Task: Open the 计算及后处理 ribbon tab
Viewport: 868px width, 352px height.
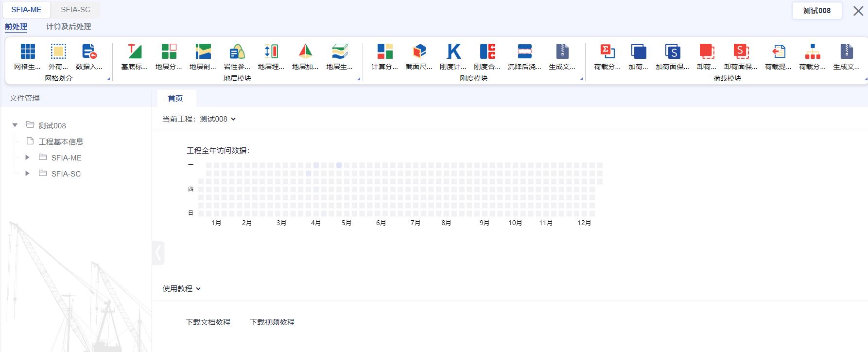Action: [x=69, y=27]
